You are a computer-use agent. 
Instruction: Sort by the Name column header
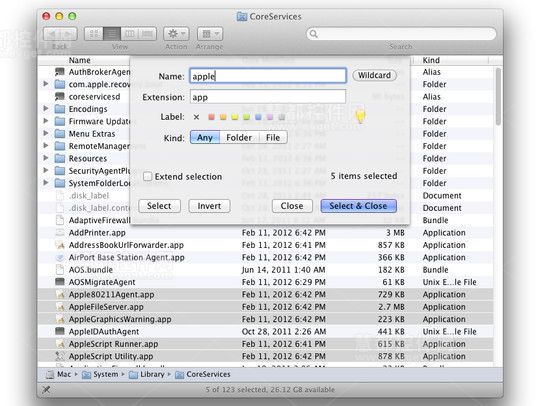pos(80,60)
